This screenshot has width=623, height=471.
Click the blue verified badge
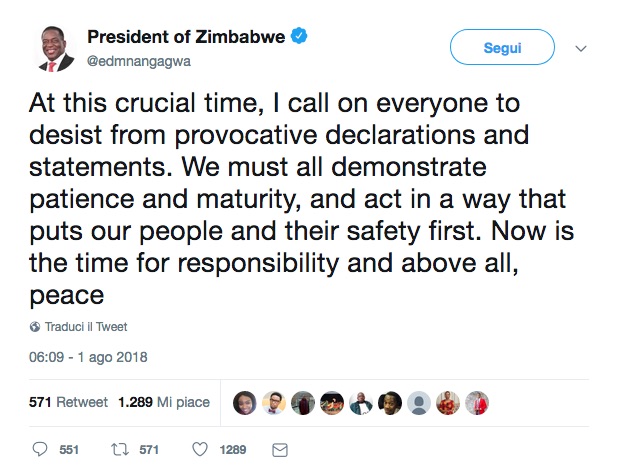299,37
